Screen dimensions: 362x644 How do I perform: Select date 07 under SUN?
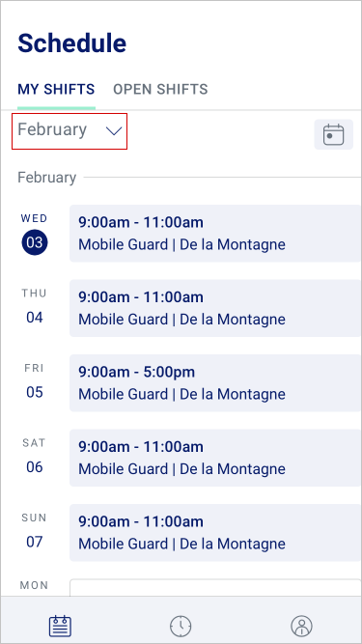pos(35,542)
